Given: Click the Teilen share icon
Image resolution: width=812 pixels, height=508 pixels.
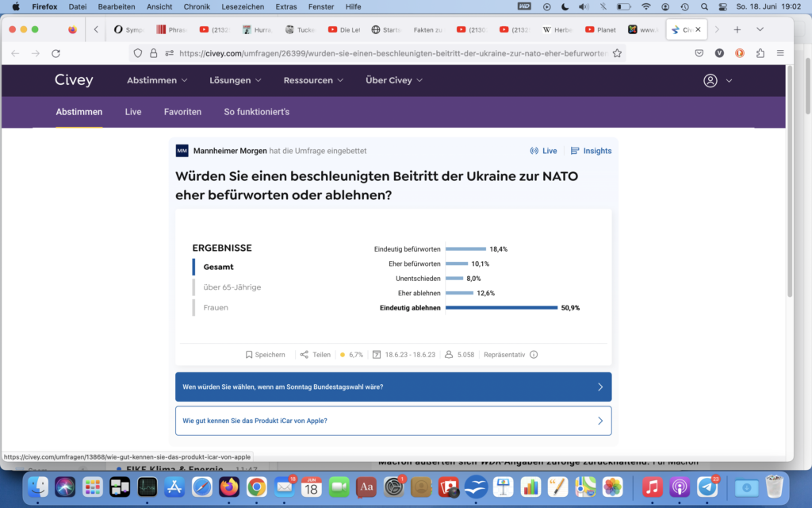Looking at the screenshot, I should (x=304, y=355).
